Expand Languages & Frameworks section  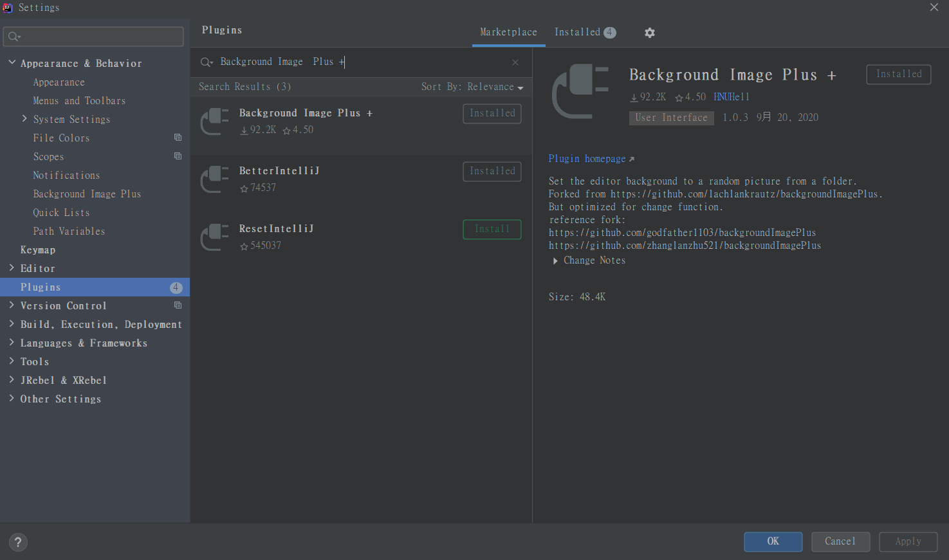point(12,342)
